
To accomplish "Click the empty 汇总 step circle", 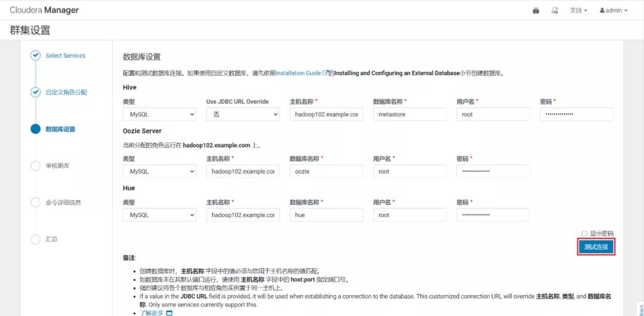I will coord(36,239).
